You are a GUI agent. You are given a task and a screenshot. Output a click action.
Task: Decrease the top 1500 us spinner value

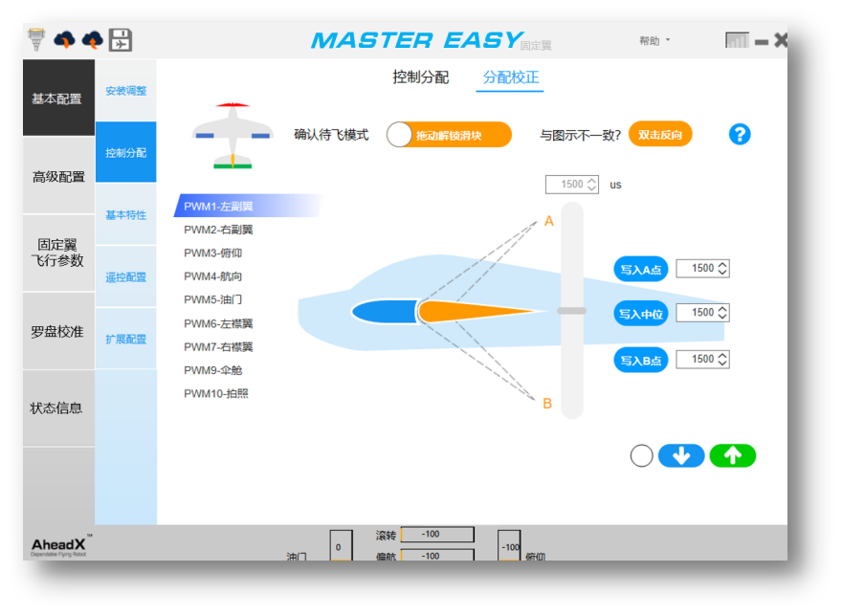pos(591,188)
